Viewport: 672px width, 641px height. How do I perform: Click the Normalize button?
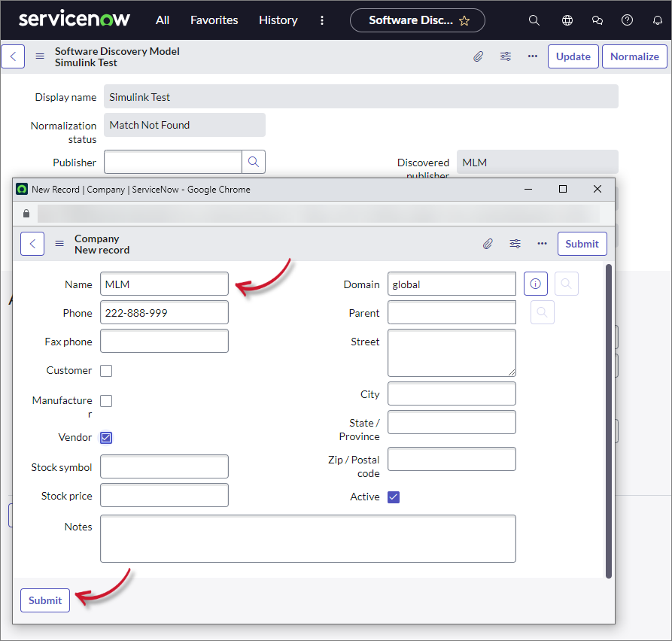click(x=634, y=56)
